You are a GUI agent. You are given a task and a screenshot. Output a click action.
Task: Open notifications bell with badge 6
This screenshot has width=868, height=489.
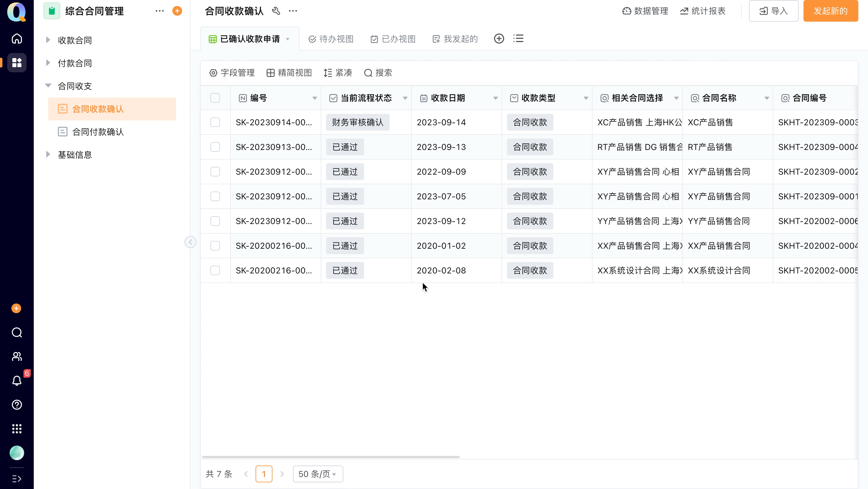click(x=17, y=381)
